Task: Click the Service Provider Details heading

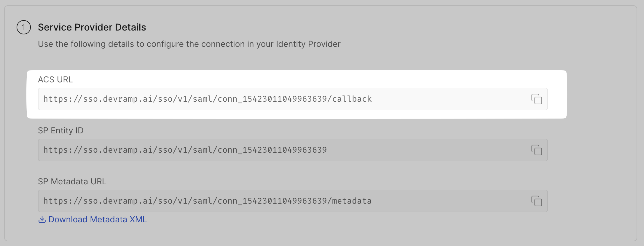Action: coord(92,27)
